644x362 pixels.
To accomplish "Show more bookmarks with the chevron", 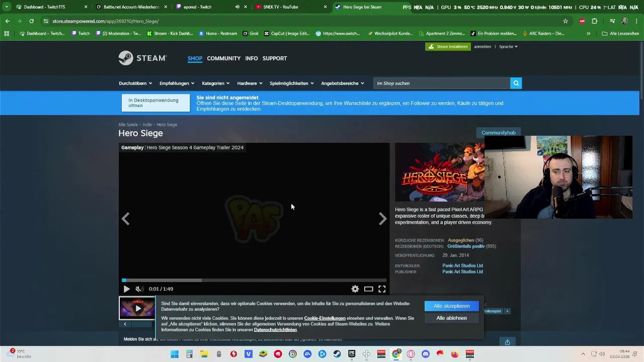I will click(x=588, y=34).
